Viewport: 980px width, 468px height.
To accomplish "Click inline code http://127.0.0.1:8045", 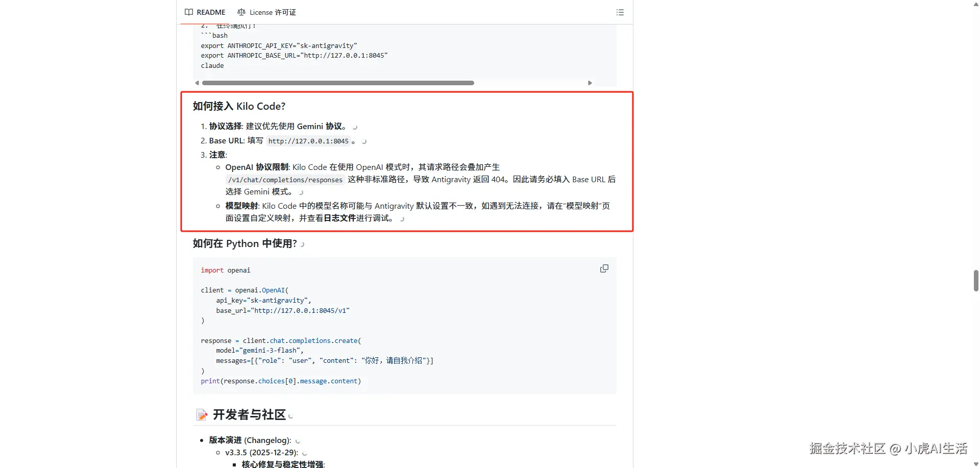I will point(308,141).
